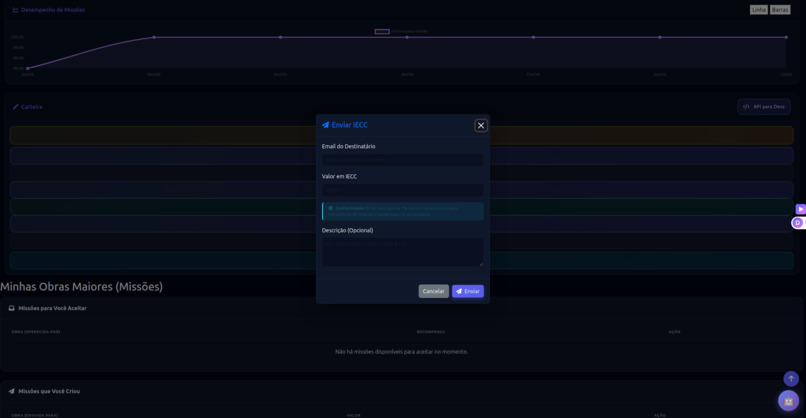Click the icon beside Carteira heading
Screen dimensions: 806x418
[x=15, y=107]
